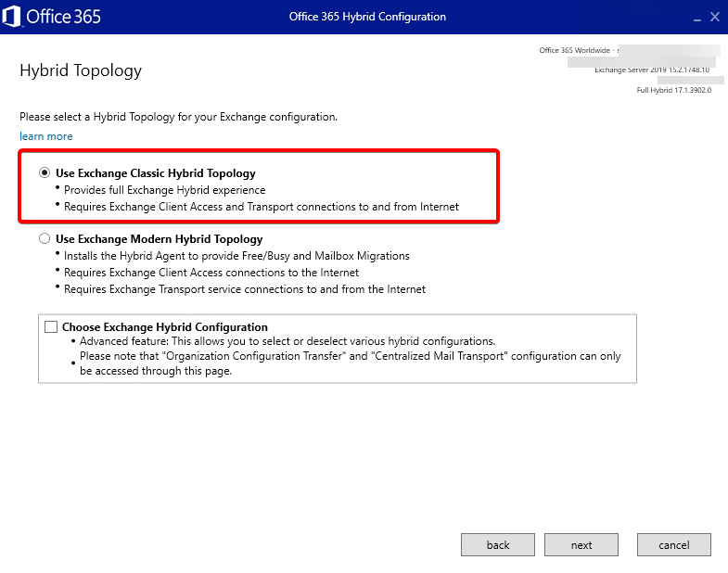Click the Use Exchange Classic Hybrid Topology label
Viewport: 728px width, 573px height.
(155, 173)
